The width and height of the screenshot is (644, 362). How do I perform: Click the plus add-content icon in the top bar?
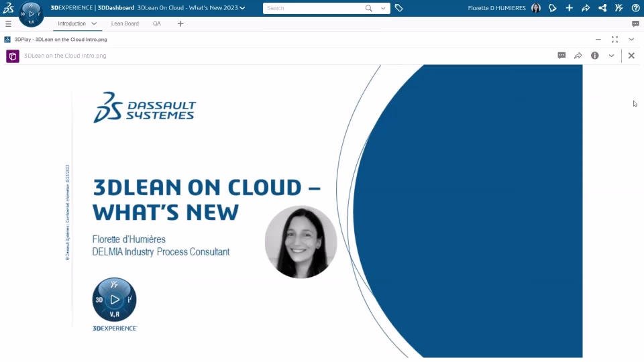[569, 8]
